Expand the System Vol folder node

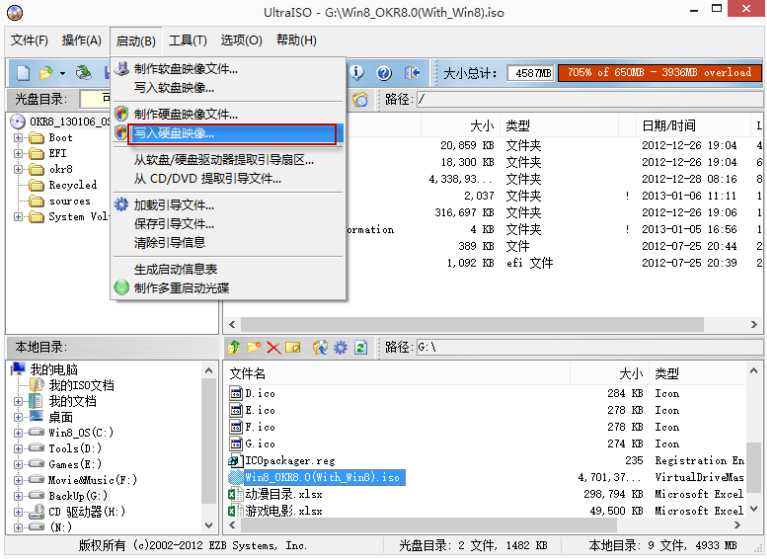point(18,217)
